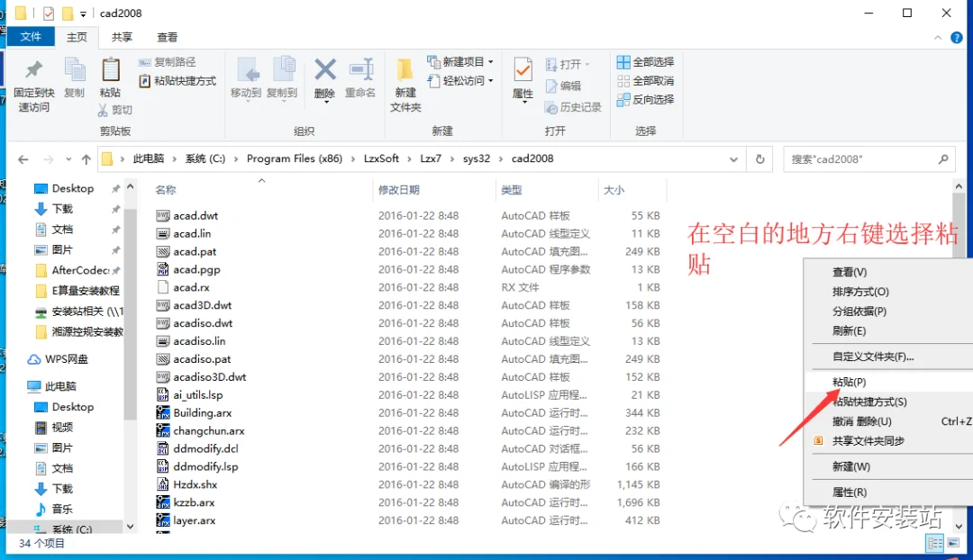The height and width of the screenshot is (560, 973).
Task: Click the Refresh button in address bar
Action: (x=759, y=159)
